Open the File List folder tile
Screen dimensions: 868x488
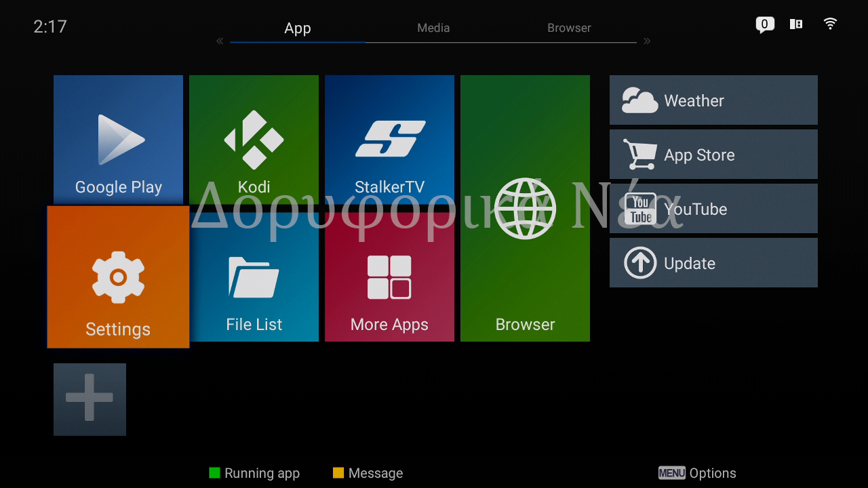254,277
